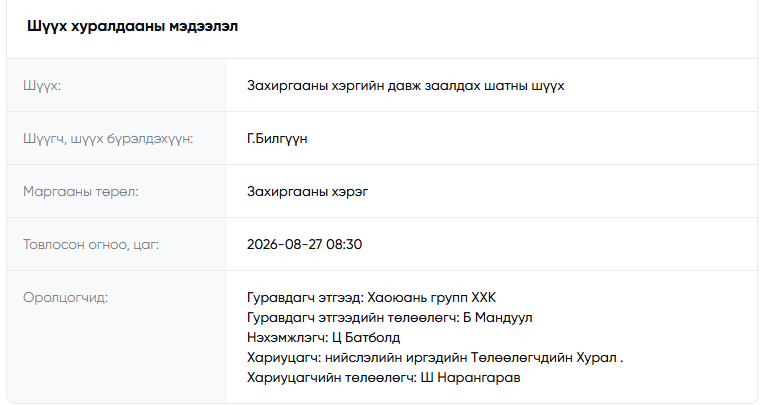Viewport: 769px width, 405px height.
Task: Click the scheduled date '2026-08-27 08:30'
Action: 305,245
